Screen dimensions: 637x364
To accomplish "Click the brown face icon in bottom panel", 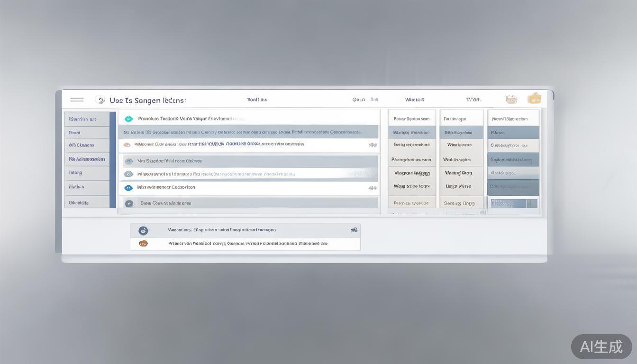I will (143, 244).
